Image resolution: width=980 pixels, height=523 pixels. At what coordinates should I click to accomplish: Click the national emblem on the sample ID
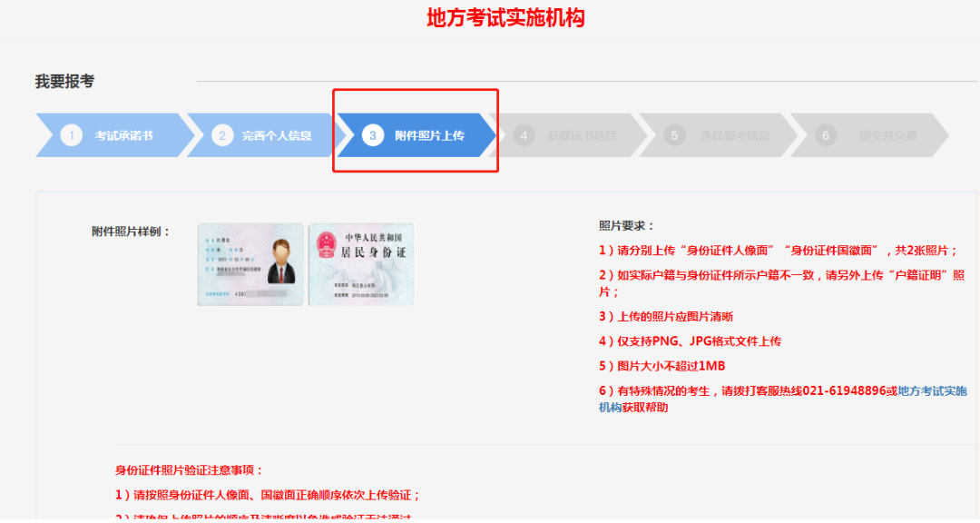(325, 245)
